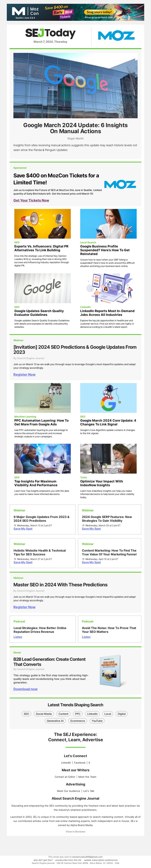This screenshot has width=151, height=868.
Task: Click Save My Spot for Content Marketing webinar
Action: [91, 562]
